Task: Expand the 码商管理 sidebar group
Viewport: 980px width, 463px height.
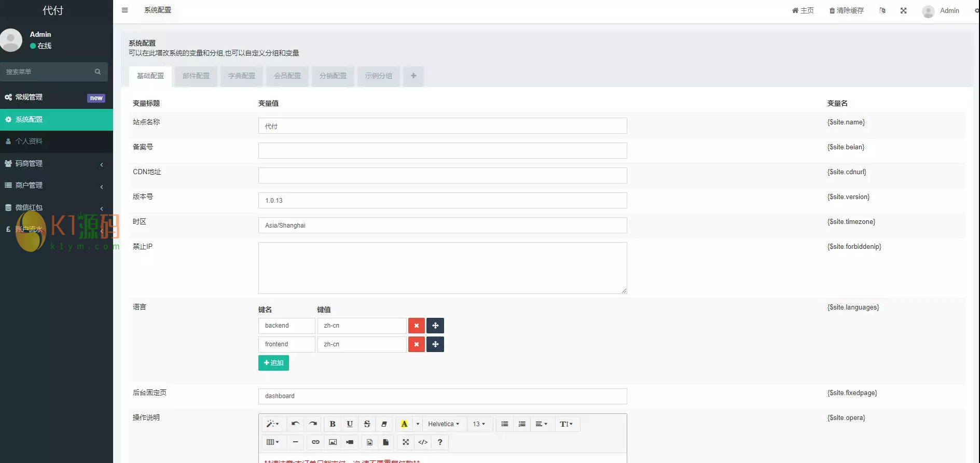Action: [x=57, y=163]
